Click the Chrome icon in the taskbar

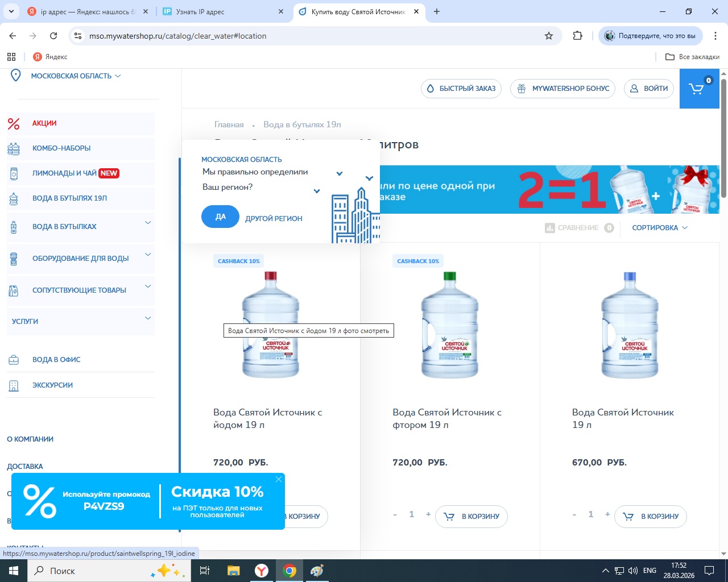pyautogui.click(x=290, y=571)
